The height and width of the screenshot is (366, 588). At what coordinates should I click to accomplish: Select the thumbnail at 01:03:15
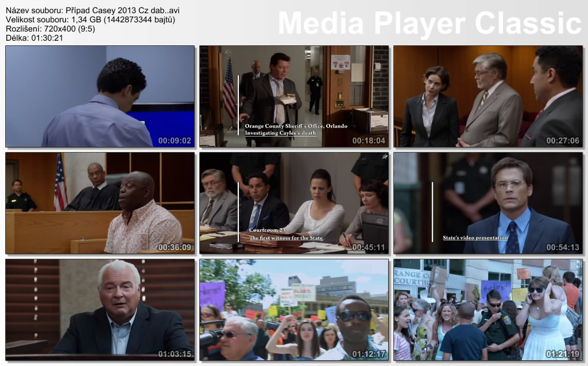point(100,309)
